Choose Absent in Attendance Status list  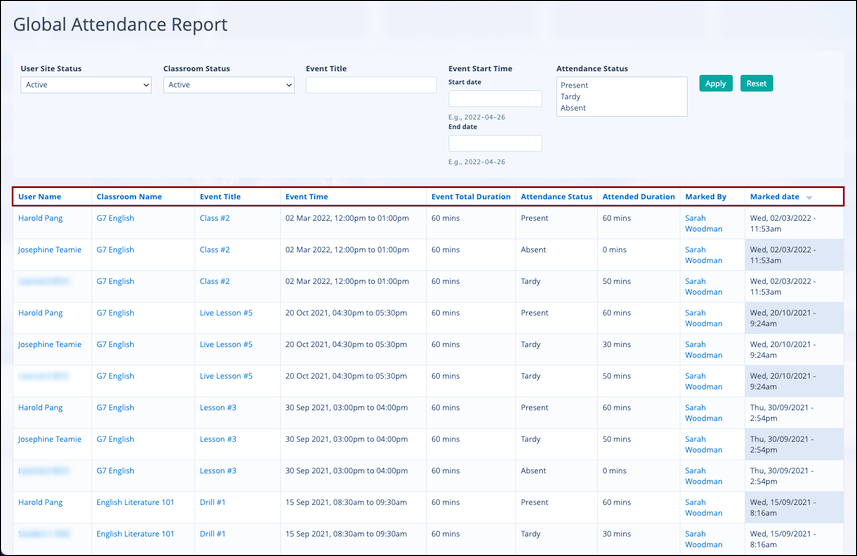click(574, 108)
